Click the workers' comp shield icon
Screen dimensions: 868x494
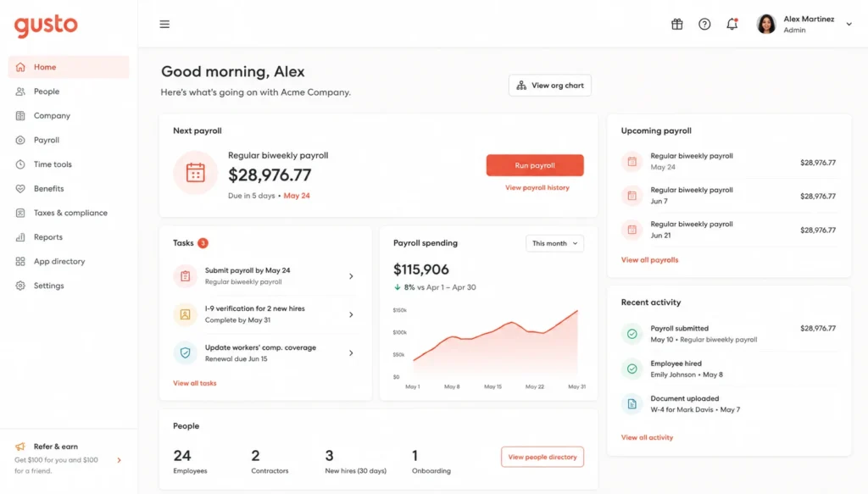click(x=185, y=353)
